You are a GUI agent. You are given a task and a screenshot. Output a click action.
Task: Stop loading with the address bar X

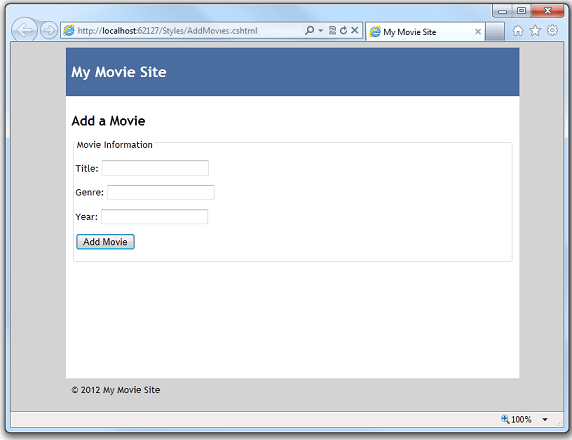click(355, 30)
